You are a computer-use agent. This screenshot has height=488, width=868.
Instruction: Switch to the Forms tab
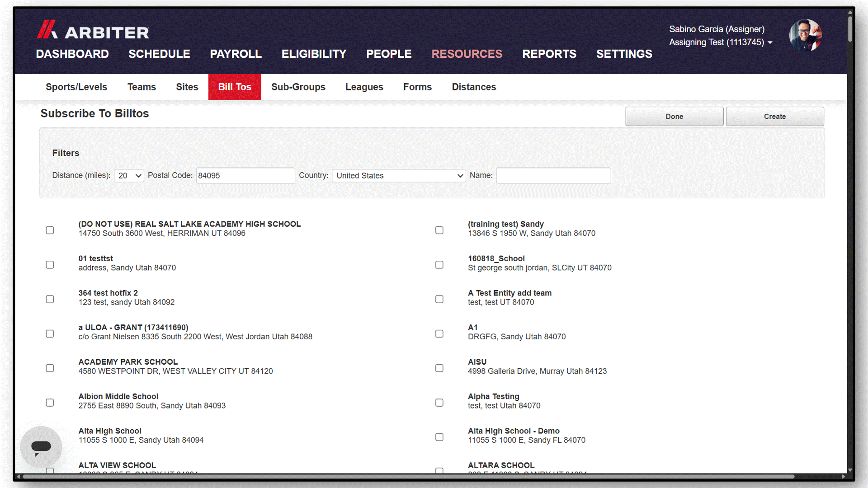click(x=417, y=87)
